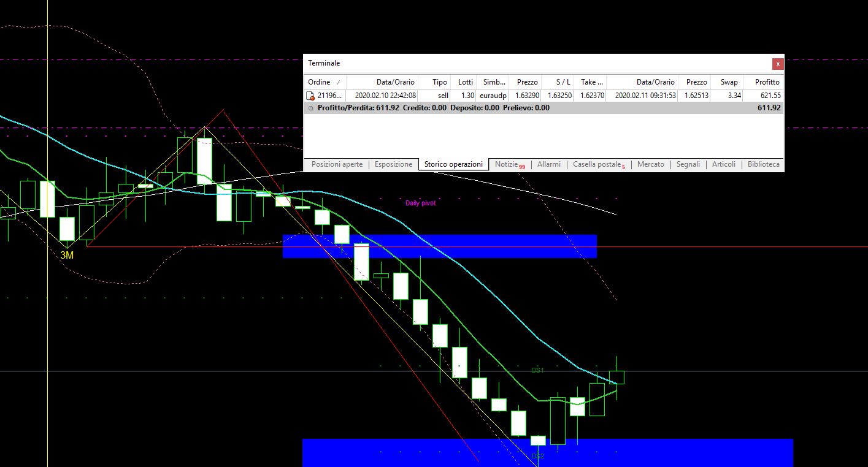
Task: Open the Segnali tab
Action: [688, 164]
